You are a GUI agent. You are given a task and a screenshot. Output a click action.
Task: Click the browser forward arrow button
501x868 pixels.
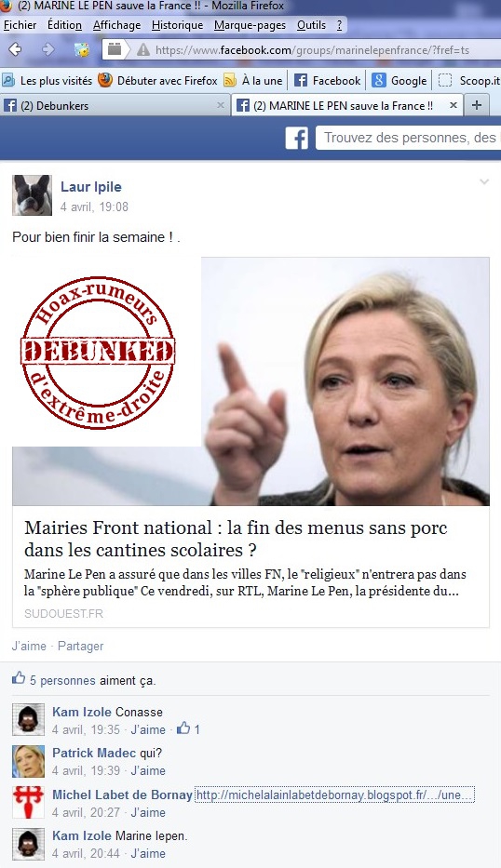[x=48, y=49]
